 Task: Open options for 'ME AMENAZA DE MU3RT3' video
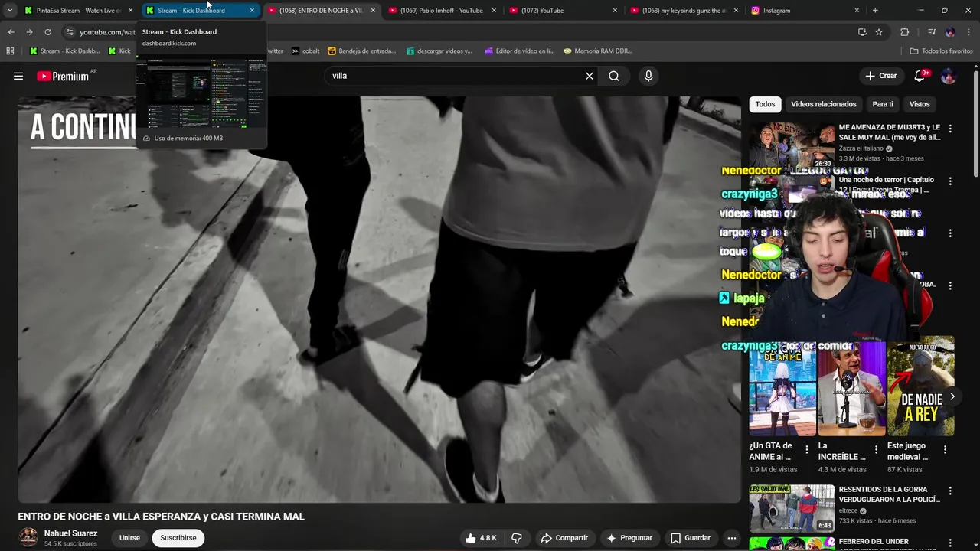pyautogui.click(x=950, y=129)
